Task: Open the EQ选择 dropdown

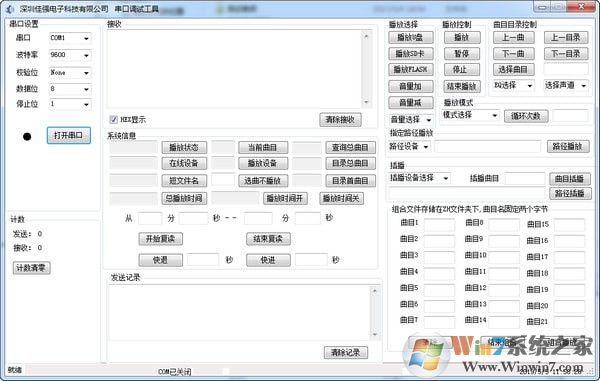Action: [513, 85]
